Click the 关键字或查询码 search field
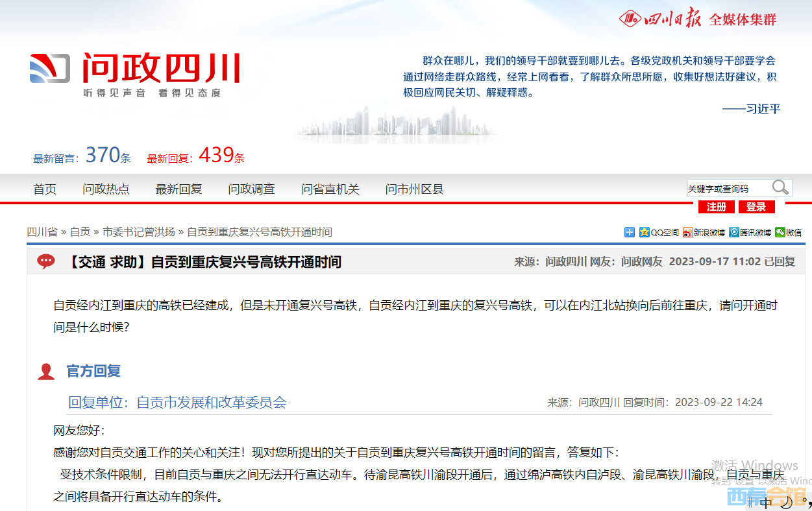Viewport: 812px width, 511px height. pos(728,189)
